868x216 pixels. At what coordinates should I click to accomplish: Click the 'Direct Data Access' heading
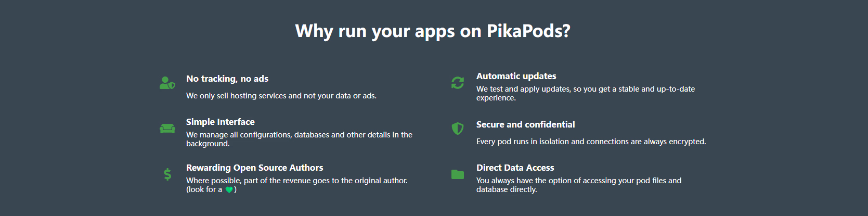pos(515,168)
